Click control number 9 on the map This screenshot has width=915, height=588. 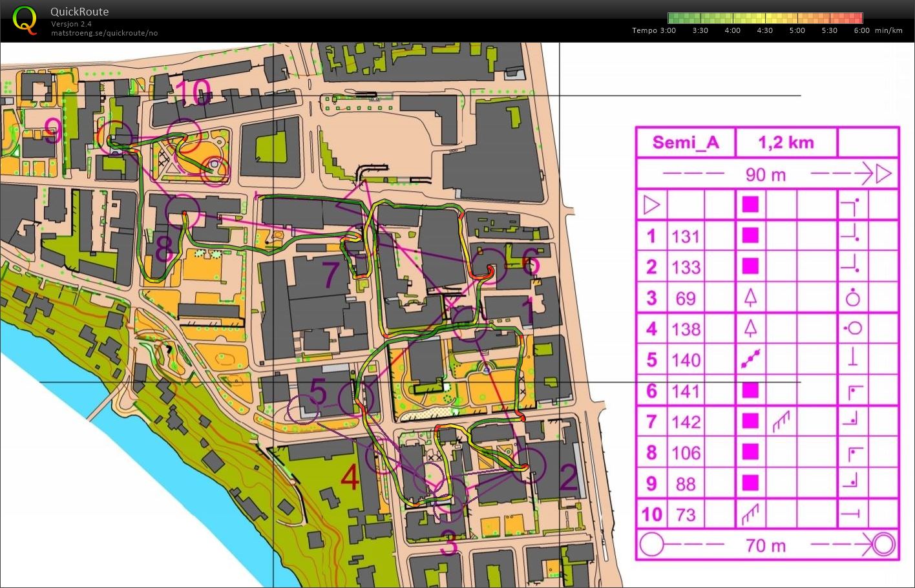[x=54, y=131]
